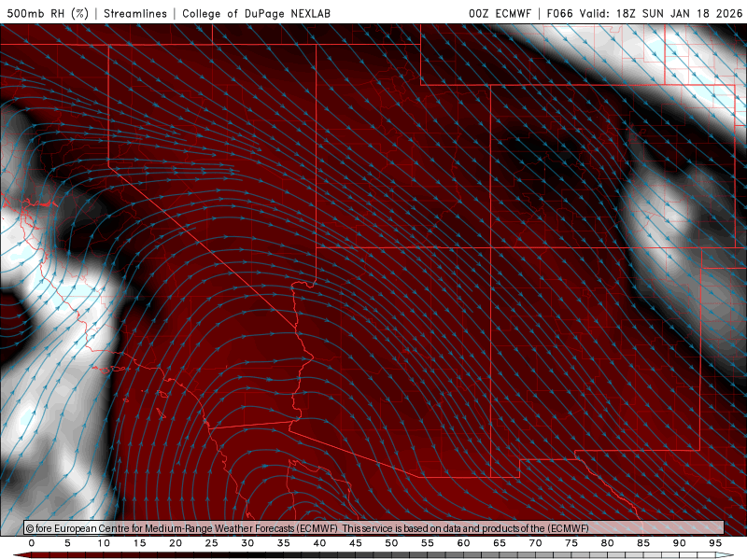Click the 10 label on the RH scale

[104, 543]
